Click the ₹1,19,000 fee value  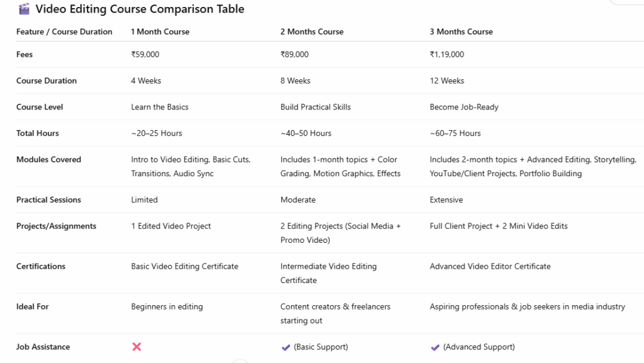[x=447, y=54]
